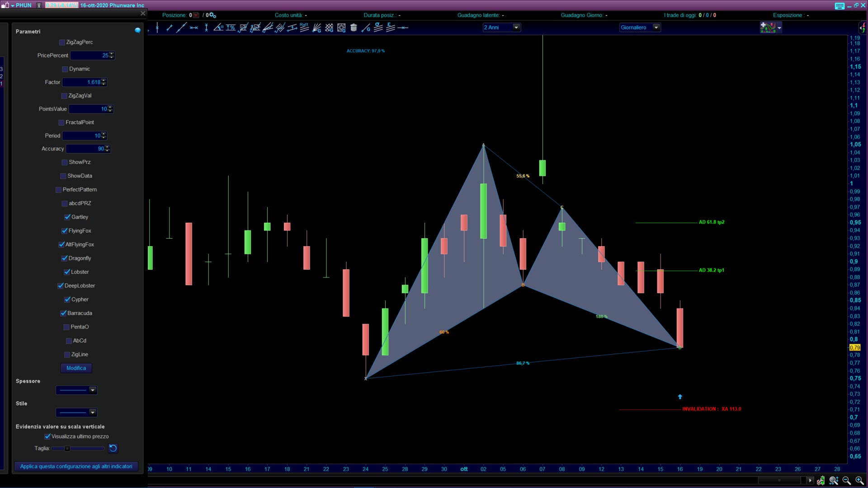Uncheck the Gartley pattern checkbox

tap(67, 217)
